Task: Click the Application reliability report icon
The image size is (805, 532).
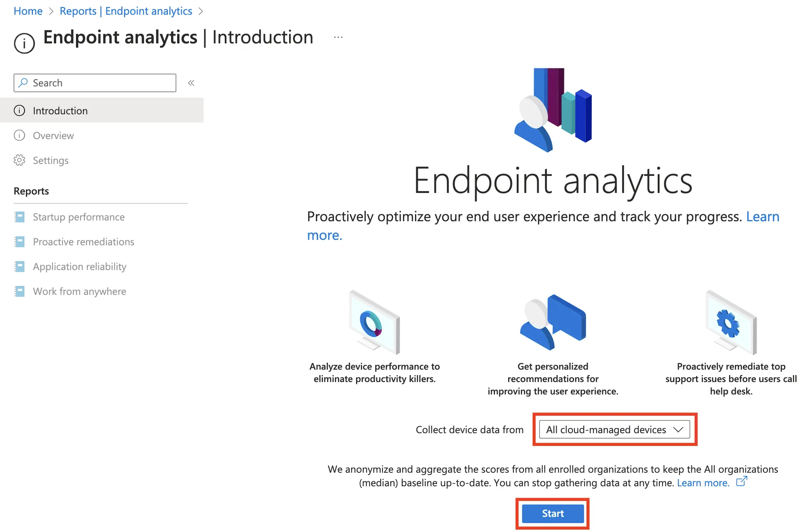Action: 19,267
